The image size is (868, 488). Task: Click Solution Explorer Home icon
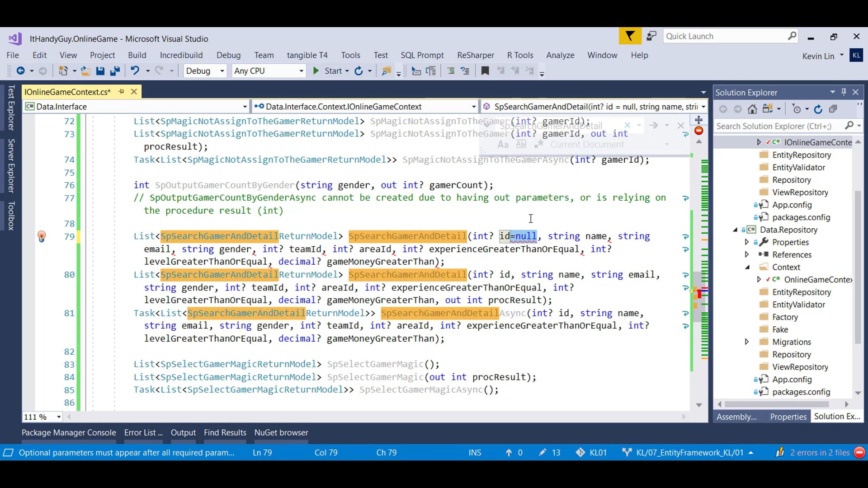(x=752, y=109)
